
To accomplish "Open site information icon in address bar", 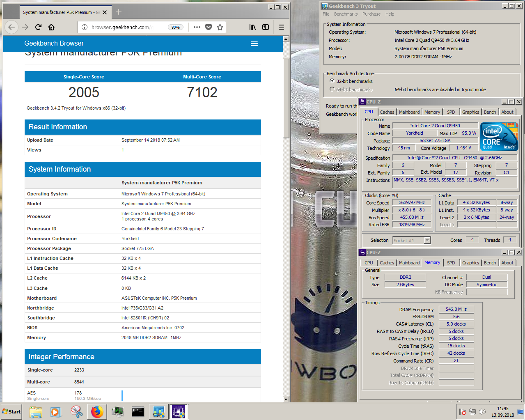I will (85, 27).
